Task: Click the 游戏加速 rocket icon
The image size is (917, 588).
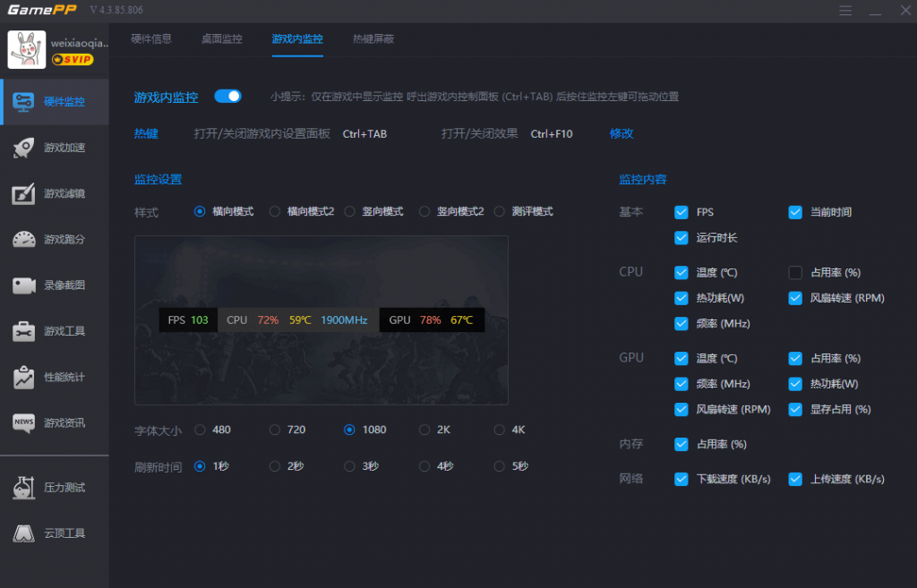Action: pos(23,148)
